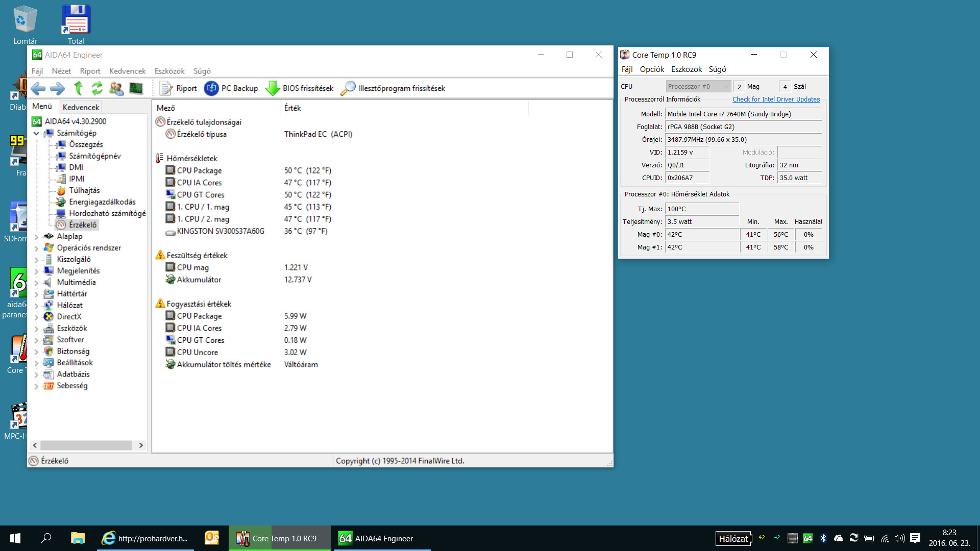Click the Mező column header
Viewport: 980px width, 551px height.
click(x=216, y=108)
